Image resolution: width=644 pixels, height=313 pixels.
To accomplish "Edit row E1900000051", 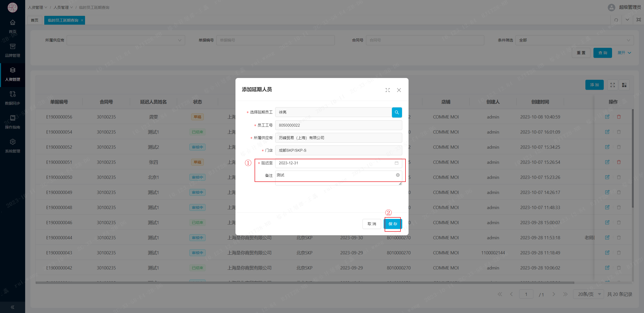I will [x=607, y=162].
